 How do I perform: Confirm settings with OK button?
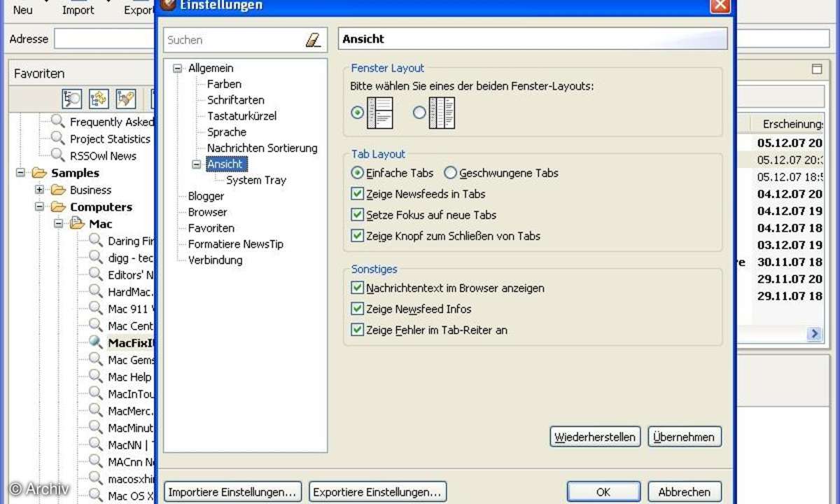click(x=603, y=492)
